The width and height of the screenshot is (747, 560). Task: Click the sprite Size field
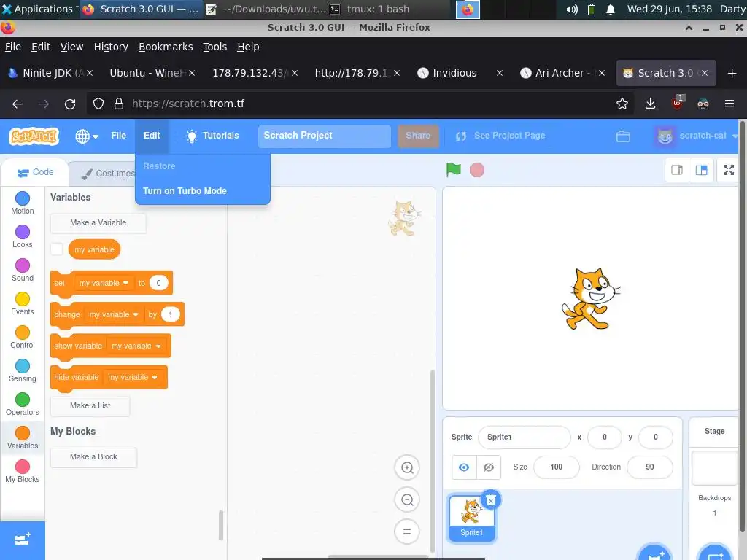[x=557, y=467]
